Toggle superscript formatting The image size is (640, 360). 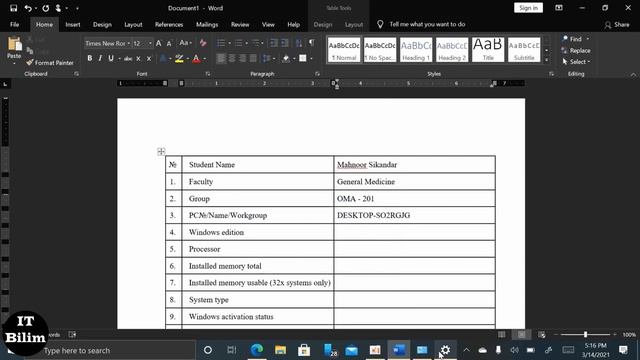tap(149, 59)
